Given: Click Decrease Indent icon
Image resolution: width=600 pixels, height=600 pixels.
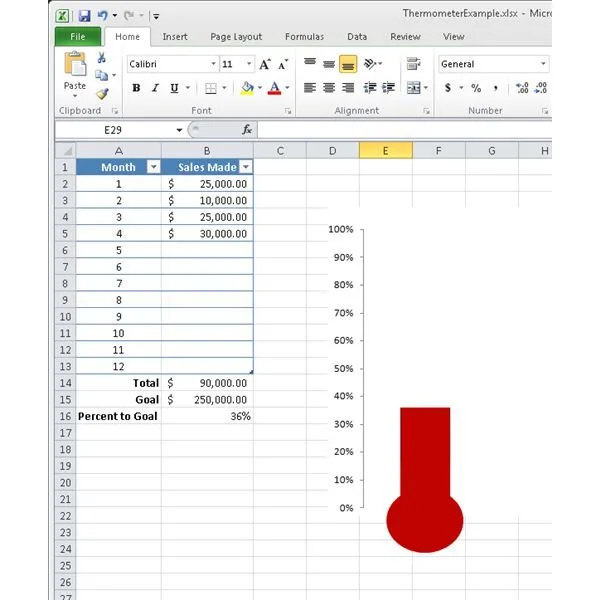Looking at the screenshot, I should click(x=370, y=88).
